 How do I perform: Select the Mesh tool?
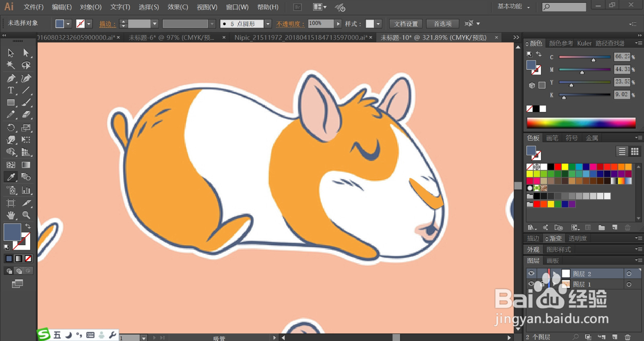coord(11,165)
